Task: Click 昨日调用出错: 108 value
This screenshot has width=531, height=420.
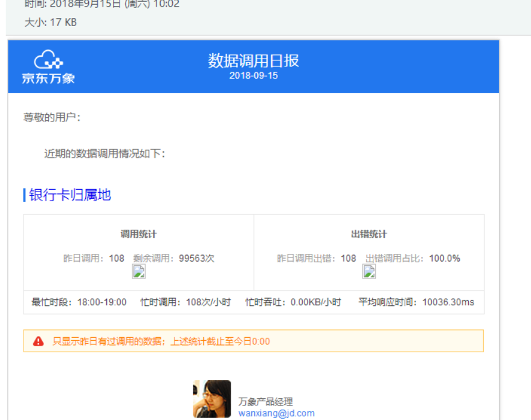Action: [317, 259]
